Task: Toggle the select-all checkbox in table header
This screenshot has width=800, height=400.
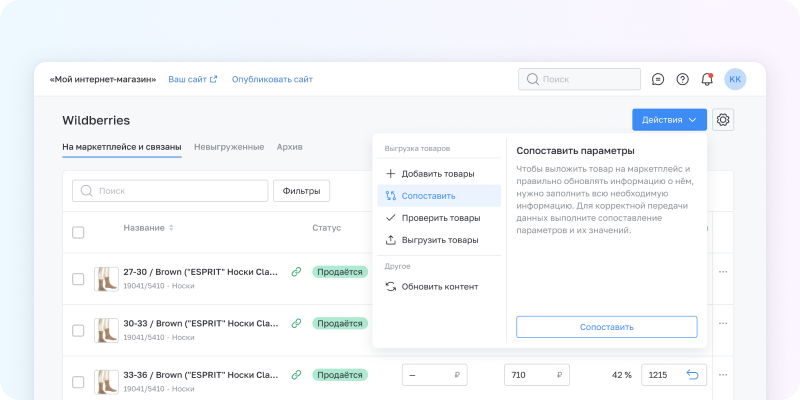Action: 78,232
